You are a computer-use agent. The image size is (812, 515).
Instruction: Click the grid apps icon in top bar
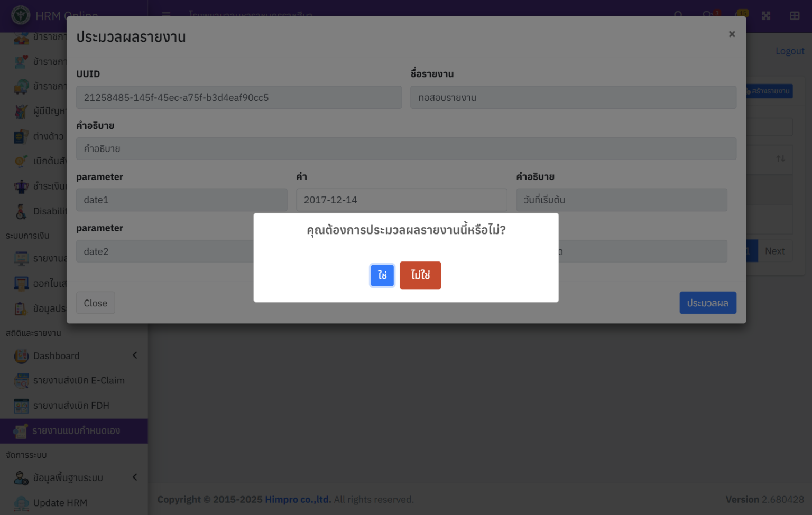coord(794,16)
